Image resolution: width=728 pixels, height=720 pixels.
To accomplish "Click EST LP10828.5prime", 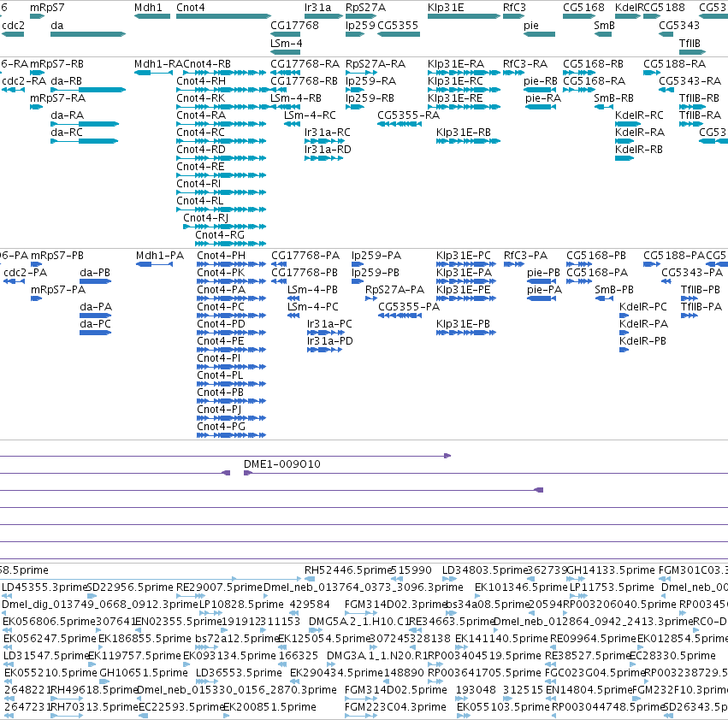I will click(x=241, y=605).
